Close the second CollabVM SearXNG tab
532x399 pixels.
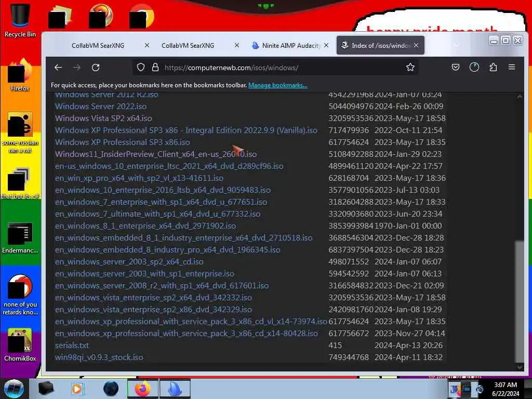pyautogui.click(x=237, y=45)
